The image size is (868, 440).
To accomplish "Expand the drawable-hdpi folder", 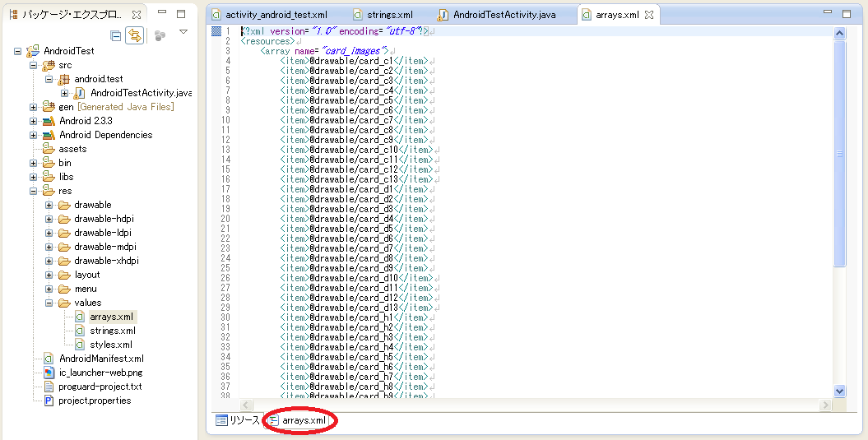I will (x=49, y=219).
